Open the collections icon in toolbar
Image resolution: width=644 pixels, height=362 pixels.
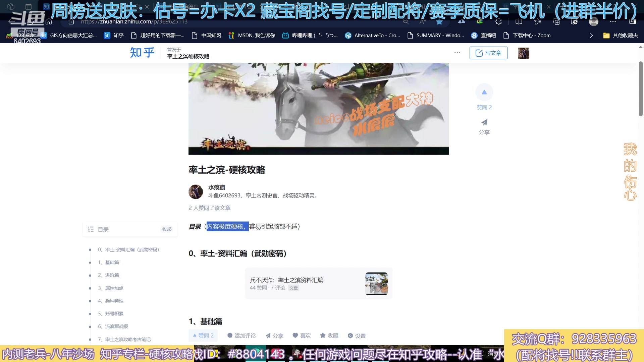[x=556, y=21]
